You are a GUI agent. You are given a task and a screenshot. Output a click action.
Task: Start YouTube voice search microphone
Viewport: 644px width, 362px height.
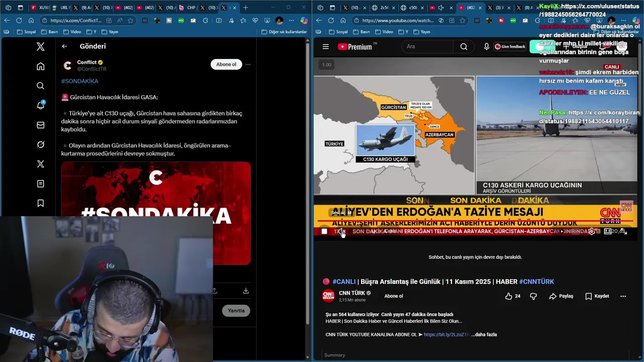[x=487, y=47]
